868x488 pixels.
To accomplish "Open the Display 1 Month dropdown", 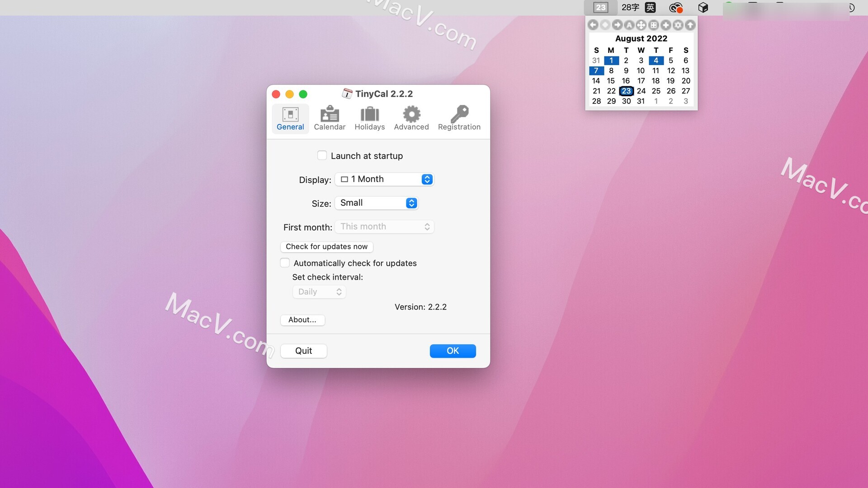I will pos(384,179).
